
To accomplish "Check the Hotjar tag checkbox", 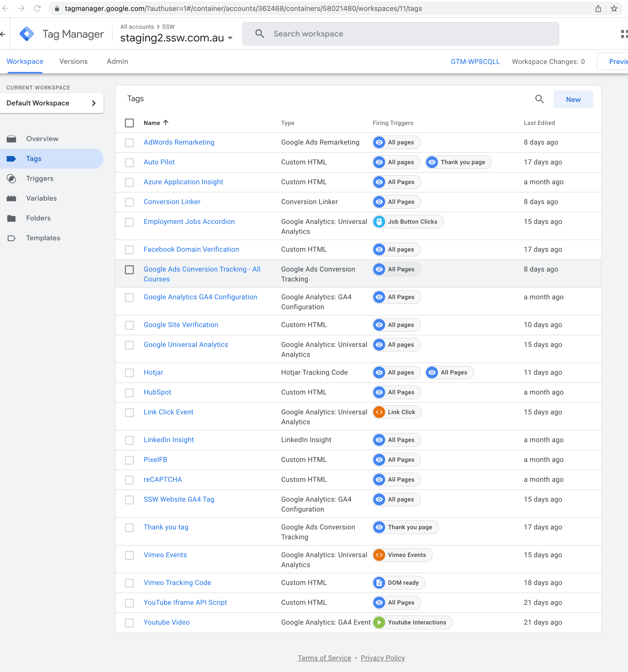I will tap(129, 372).
